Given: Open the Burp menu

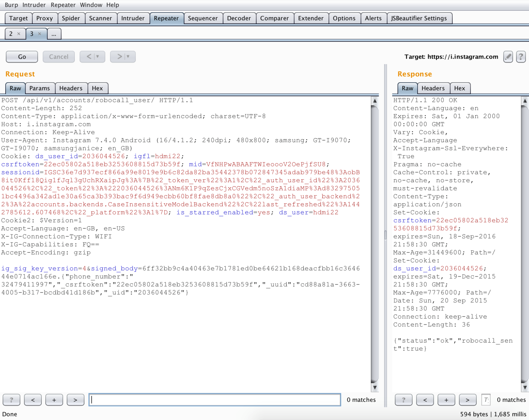Looking at the screenshot, I should coord(11,5).
